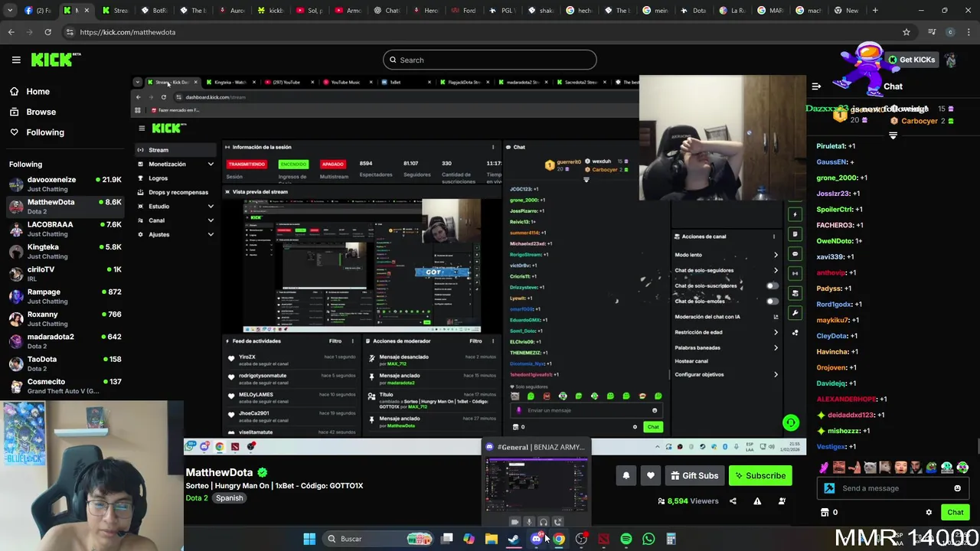Image resolution: width=980 pixels, height=551 pixels.
Task: Click the Get KICKs button
Action: tap(911, 60)
